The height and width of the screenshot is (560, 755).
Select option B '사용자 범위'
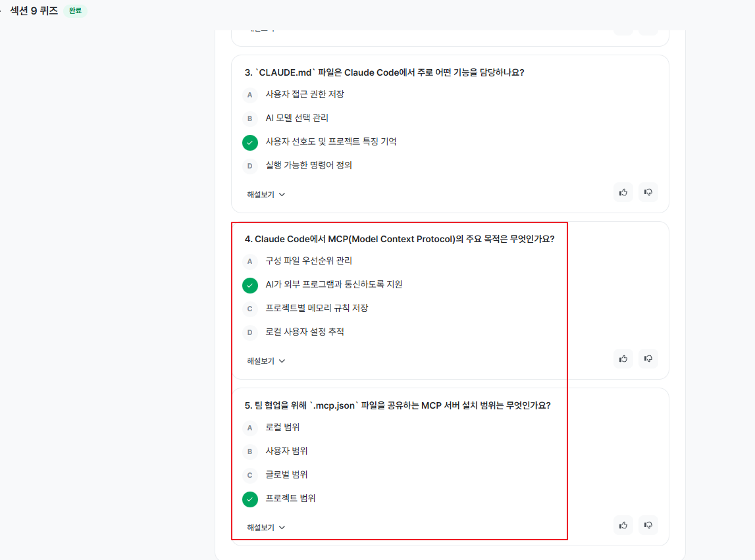286,451
